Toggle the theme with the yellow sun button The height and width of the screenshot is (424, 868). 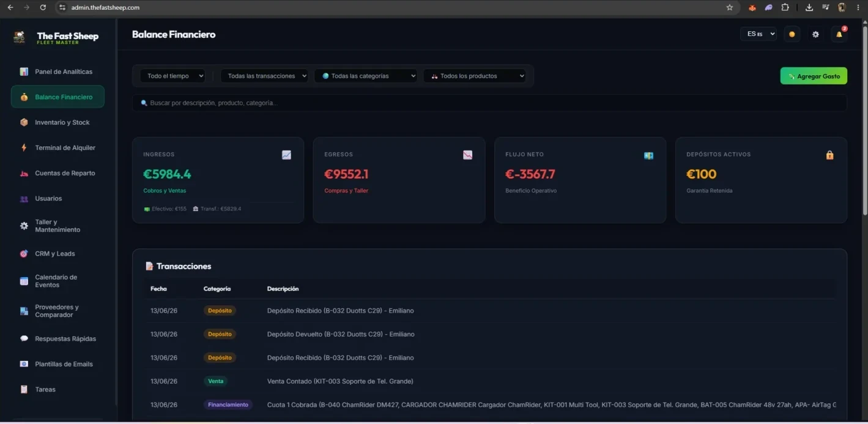[792, 34]
